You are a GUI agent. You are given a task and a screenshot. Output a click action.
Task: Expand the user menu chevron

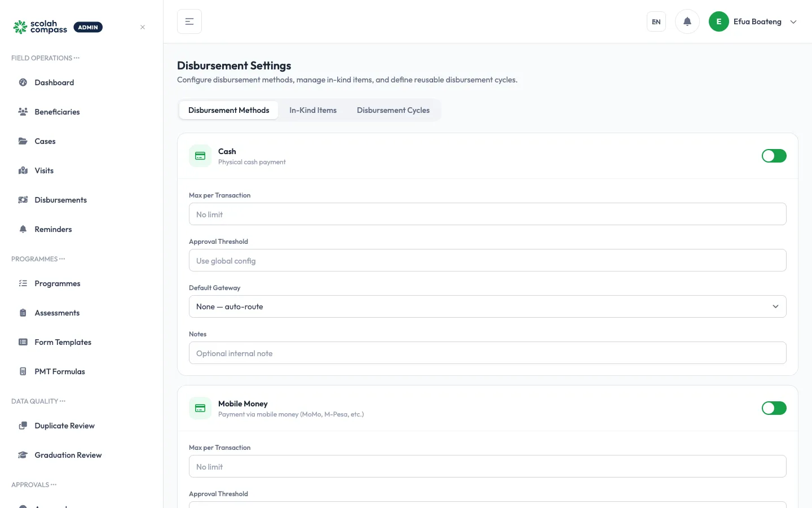[793, 22]
